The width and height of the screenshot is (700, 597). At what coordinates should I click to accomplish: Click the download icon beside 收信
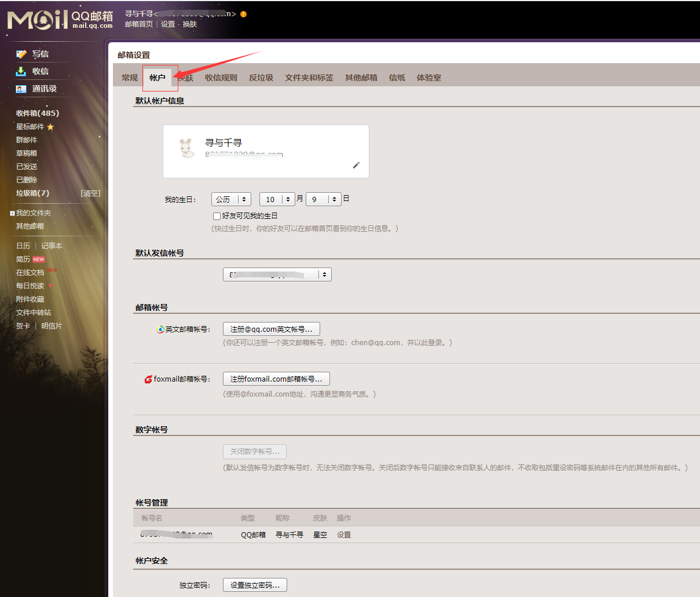[x=21, y=71]
